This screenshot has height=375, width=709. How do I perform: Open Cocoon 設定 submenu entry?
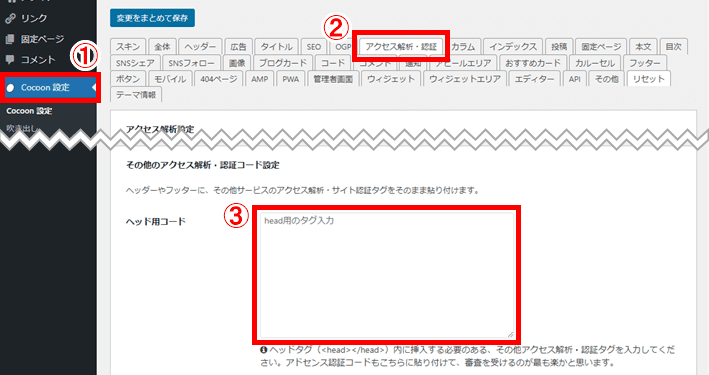29,111
